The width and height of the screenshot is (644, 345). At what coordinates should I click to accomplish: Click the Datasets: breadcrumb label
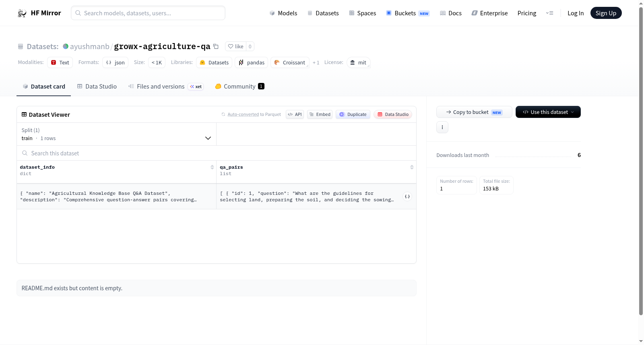point(43,46)
